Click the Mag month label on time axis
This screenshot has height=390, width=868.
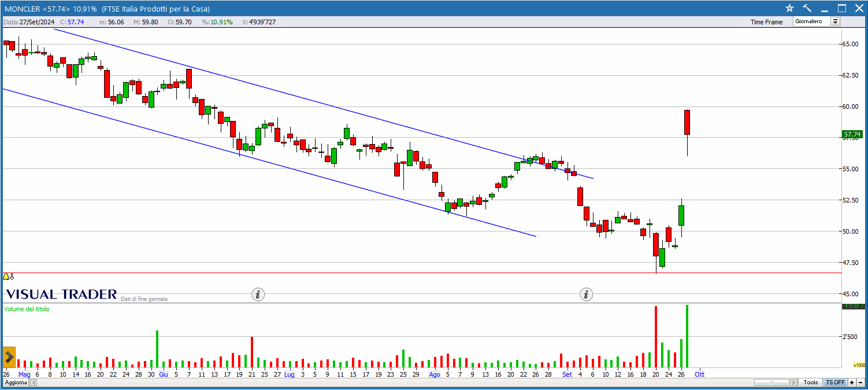[24, 374]
